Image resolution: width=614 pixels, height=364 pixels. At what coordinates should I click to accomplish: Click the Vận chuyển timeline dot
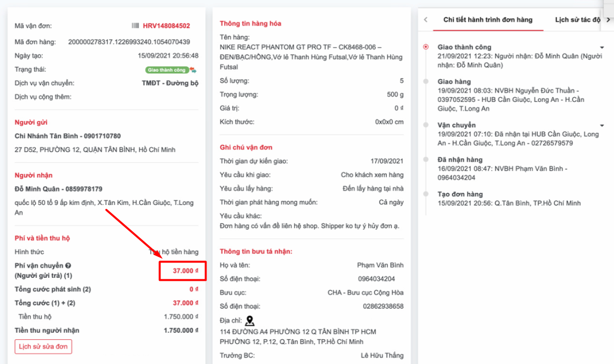click(426, 125)
